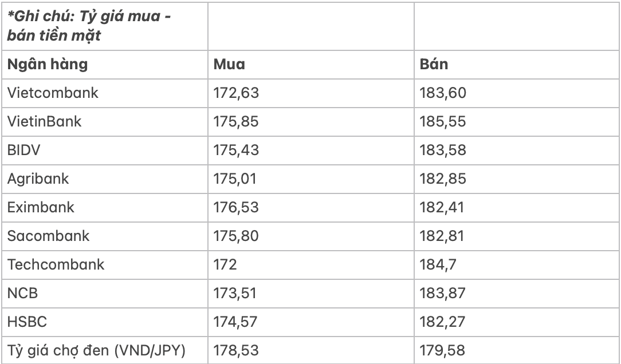This screenshot has height=364, width=621.
Task: Select HSBC's sell rate 182,27
Action: tap(443, 322)
